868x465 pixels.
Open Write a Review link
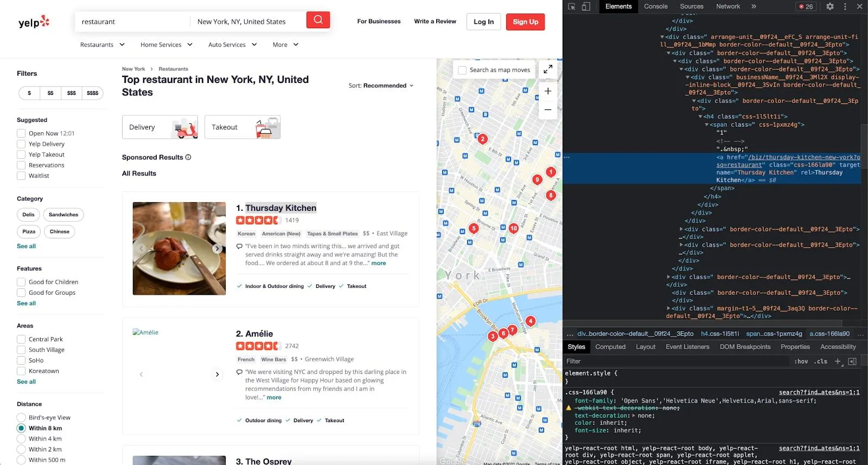coord(435,21)
